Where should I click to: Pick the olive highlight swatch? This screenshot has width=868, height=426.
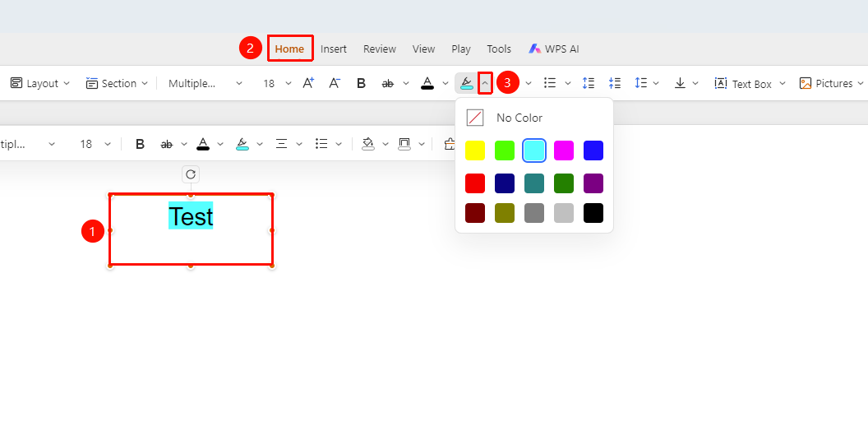point(505,213)
